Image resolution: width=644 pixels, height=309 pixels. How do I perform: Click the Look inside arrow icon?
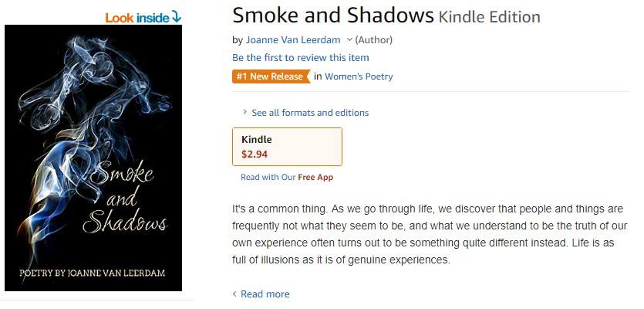pyautogui.click(x=177, y=16)
